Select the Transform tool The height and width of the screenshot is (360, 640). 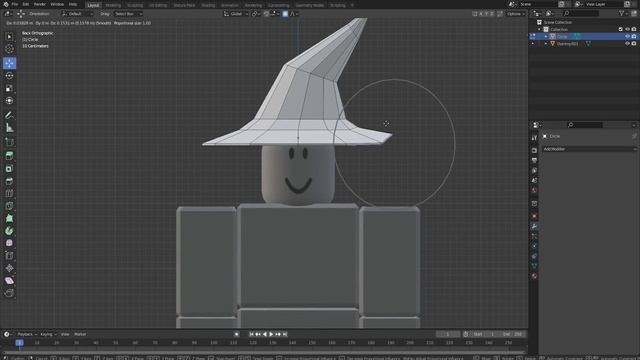(x=9, y=100)
